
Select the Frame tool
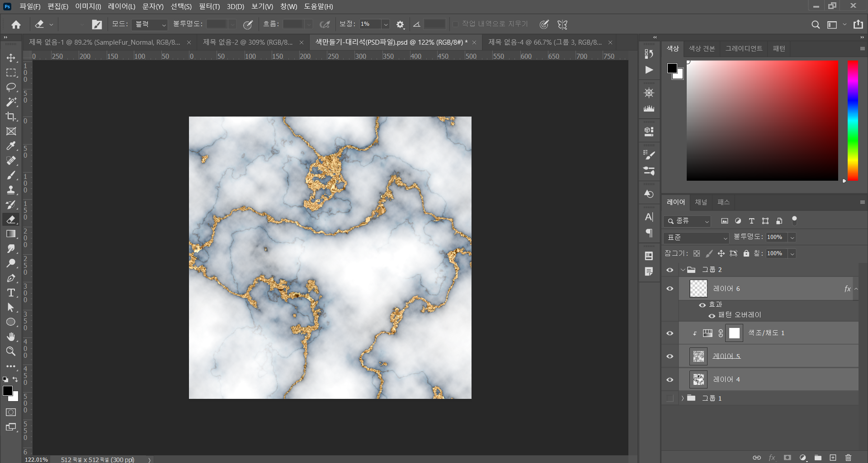click(11, 131)
